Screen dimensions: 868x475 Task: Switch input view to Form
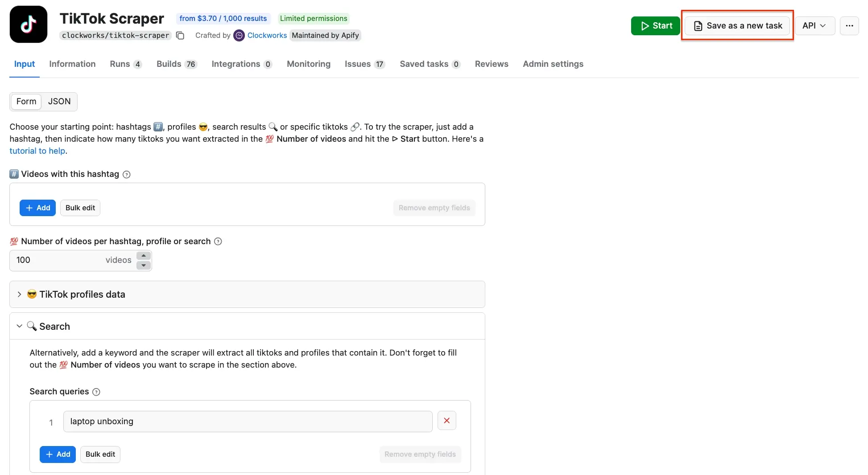[x=26, y=102]
